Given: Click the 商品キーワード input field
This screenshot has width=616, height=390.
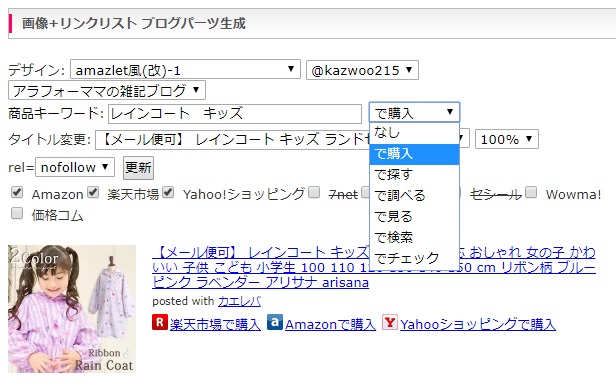Looking at the screenshot, I should (235, 114).
